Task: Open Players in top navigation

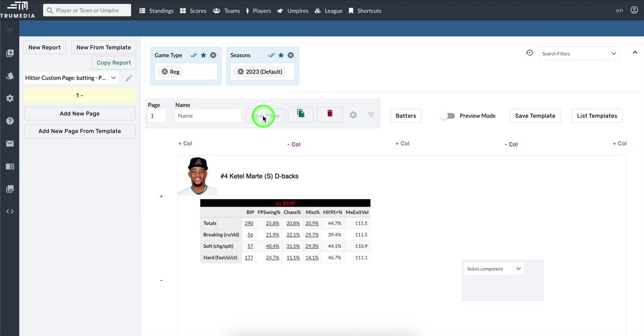Action: (258, 10)
